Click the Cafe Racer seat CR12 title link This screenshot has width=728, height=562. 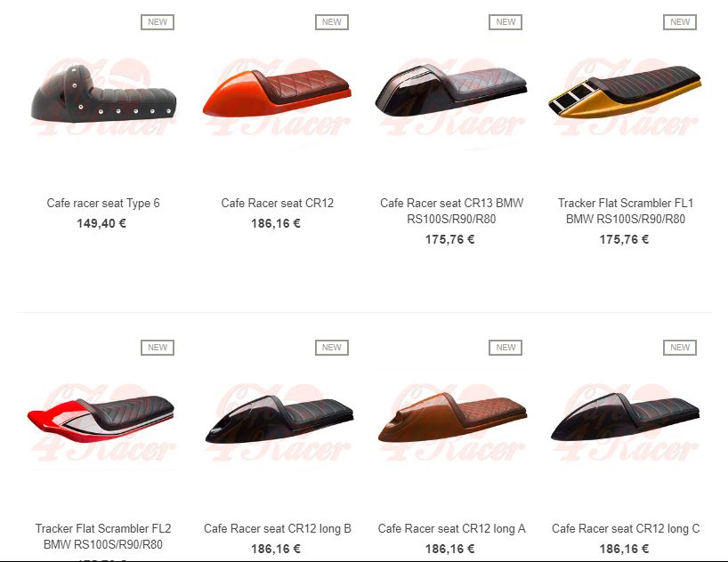277,204
